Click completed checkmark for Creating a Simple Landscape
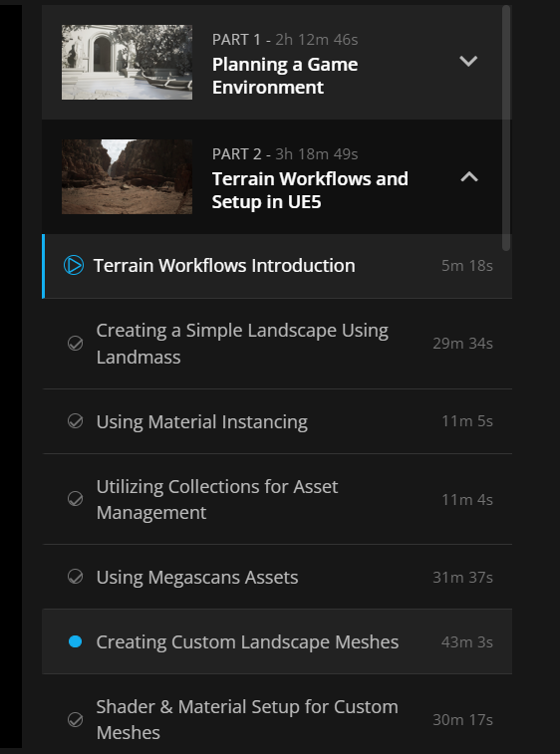The width and height of the screenshot is (560, 754). [75, 344]
